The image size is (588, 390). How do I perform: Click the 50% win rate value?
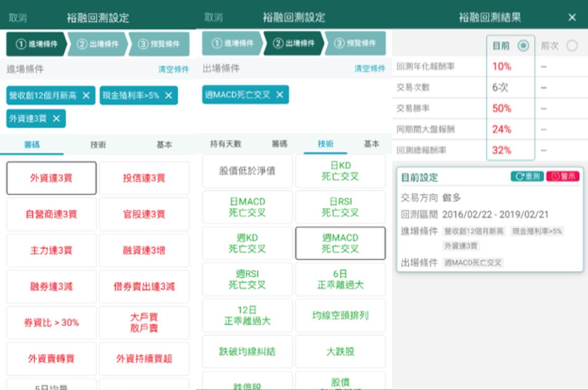click(501, 108)
